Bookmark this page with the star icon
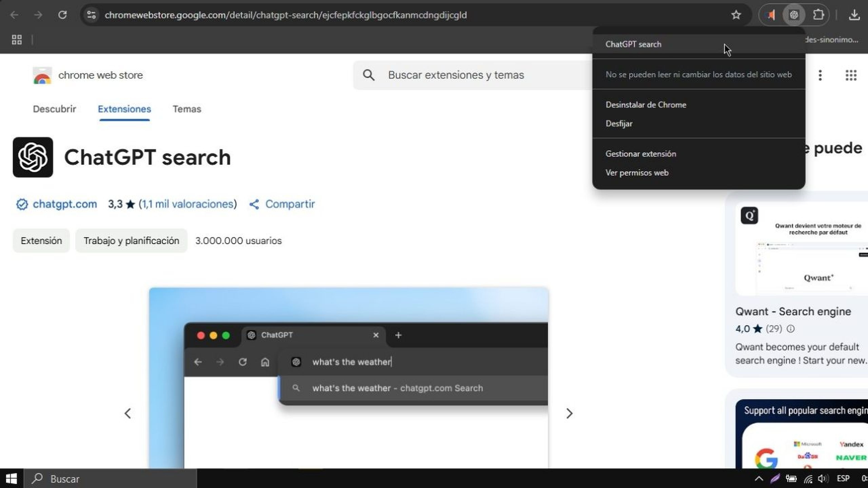The width and height of the screenshot is (868, 488). pos(736,15)
